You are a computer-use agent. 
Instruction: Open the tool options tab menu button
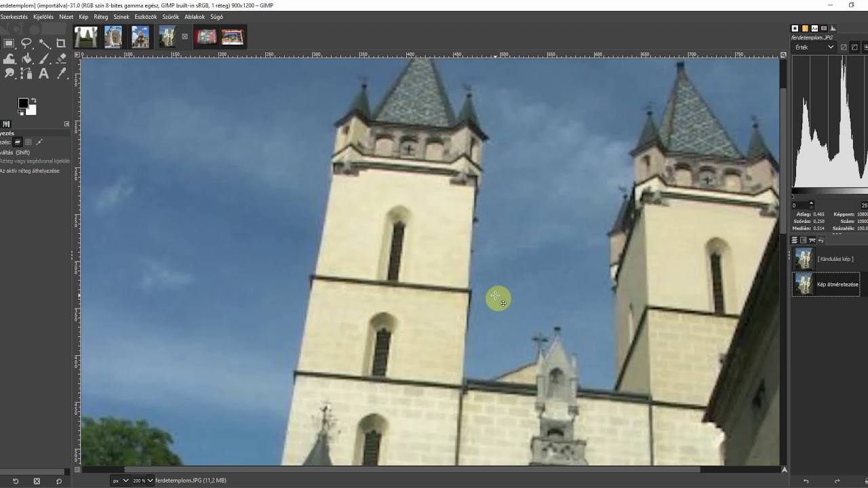coord(66,124)
